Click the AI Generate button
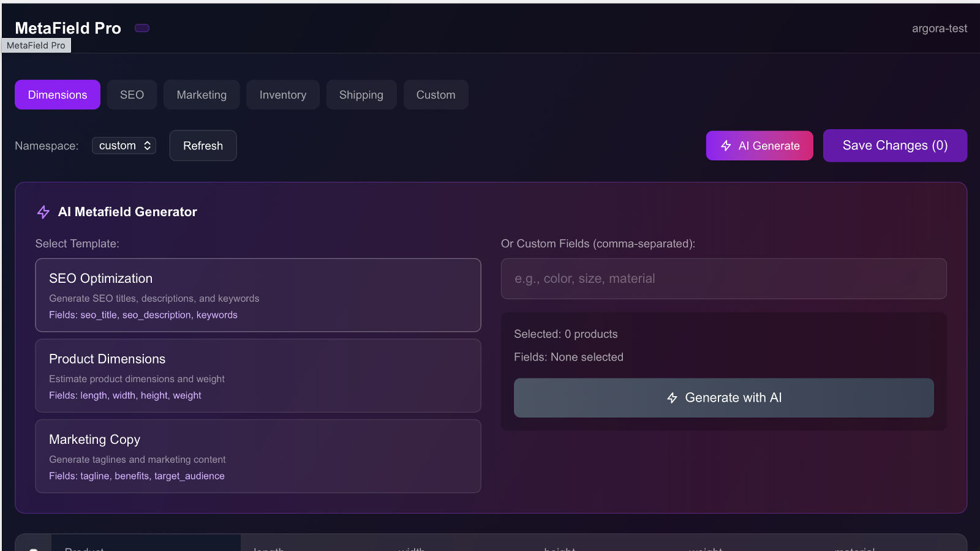This screenshot has height=551, width=980. (x=759, y=145)
